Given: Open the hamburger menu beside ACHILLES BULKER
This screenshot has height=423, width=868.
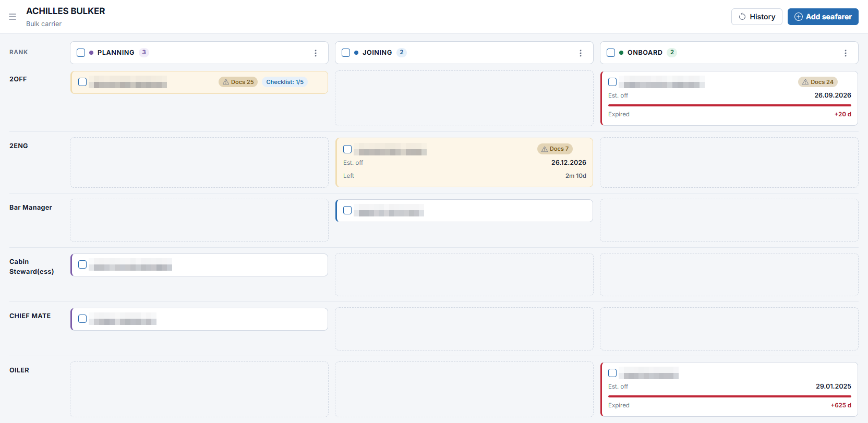Looking at the screenshot, I should [x=13, y=17].
